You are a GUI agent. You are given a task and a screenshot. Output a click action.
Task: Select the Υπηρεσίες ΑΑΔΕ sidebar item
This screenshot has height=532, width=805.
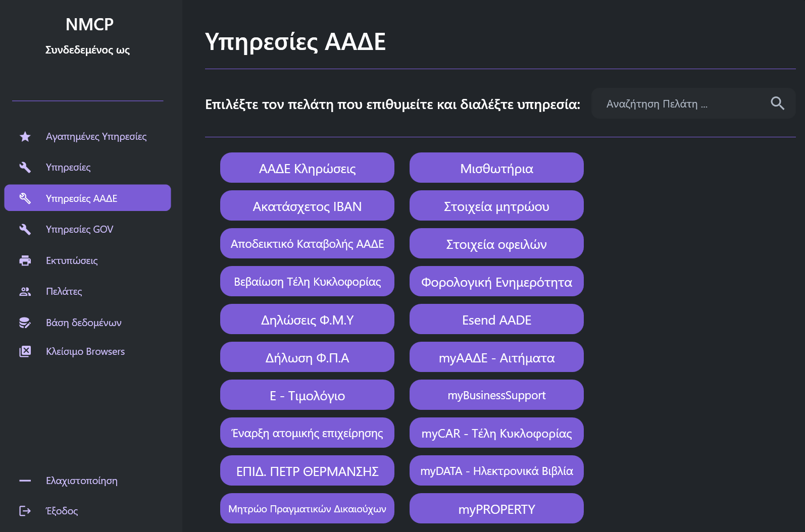tap(87, 198)
